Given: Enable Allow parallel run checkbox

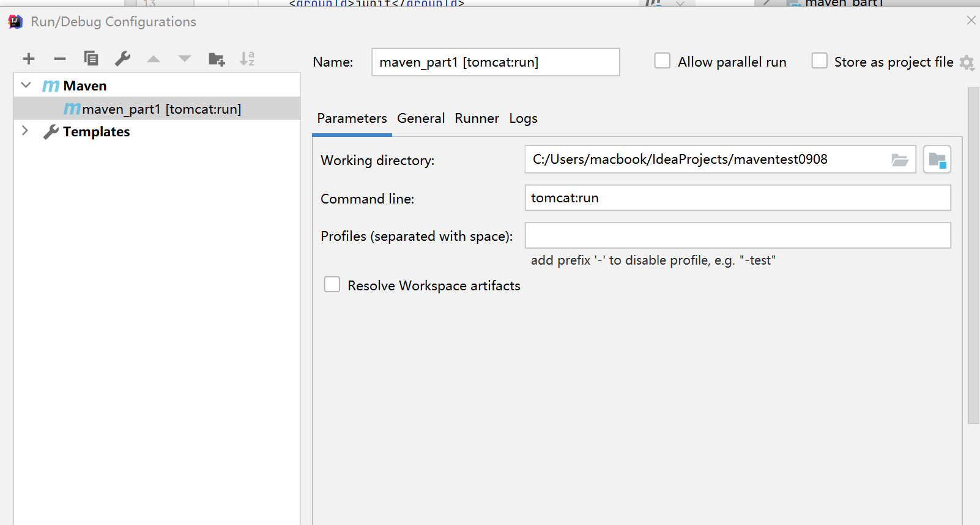Looking at the screenshot, I should [663, 61].
